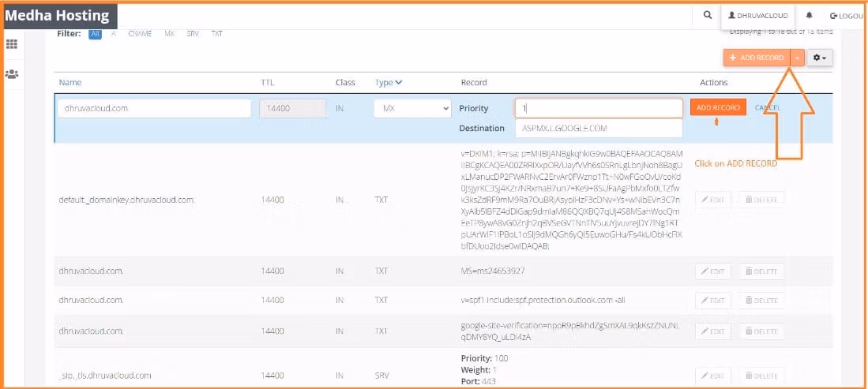Edit the default._domainkey TXT record
Image resolution: width=868 pixels, height=389 pixels.
[x=712, y=200]
